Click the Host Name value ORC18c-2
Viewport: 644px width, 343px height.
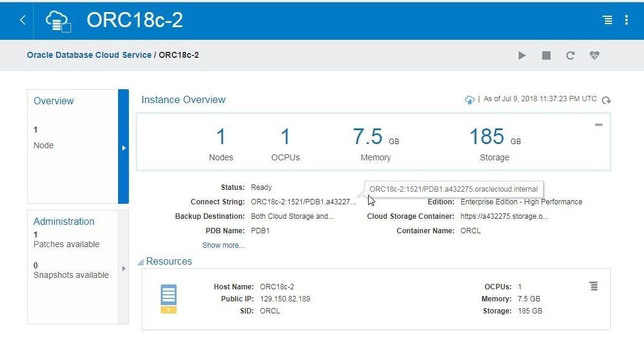click(277, 287)
